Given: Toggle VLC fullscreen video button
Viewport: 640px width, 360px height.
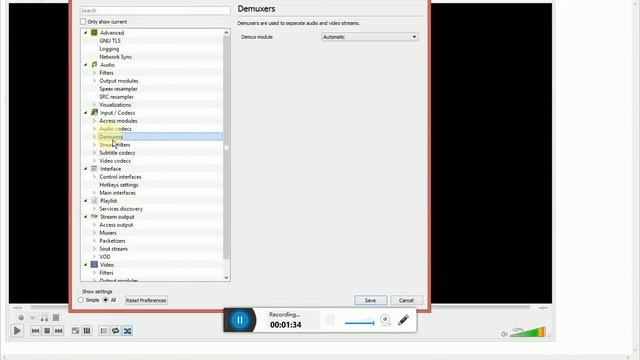Looking at the screenshot, I should coord(76,331).
